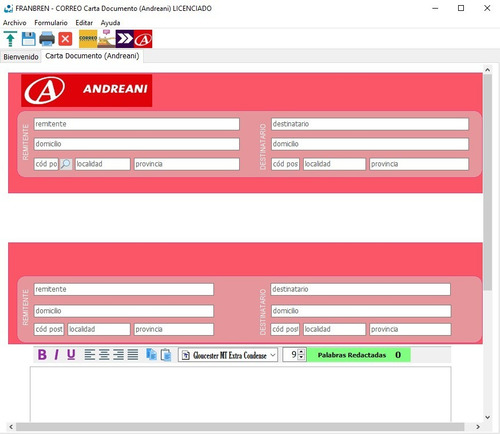The image size is (500, 434).
Task: Toggle underline formatting
Action: [71, 355]
